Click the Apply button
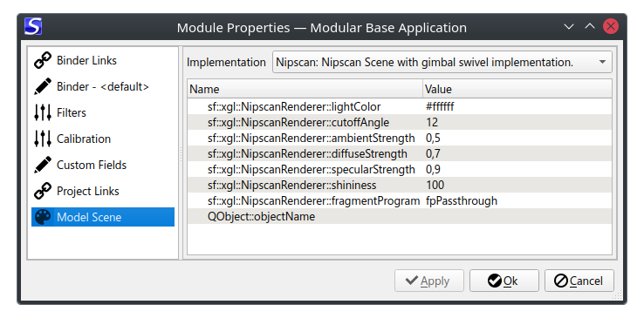The width and height of the screenshot is (644, 325). pyautogui.click(x=429, y=281)
